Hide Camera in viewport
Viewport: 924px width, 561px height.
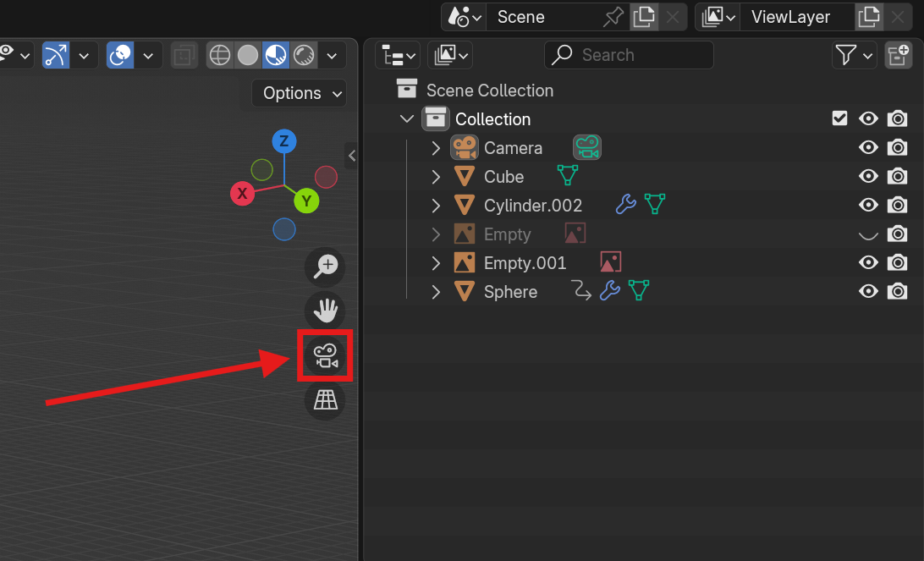(868, 147)
